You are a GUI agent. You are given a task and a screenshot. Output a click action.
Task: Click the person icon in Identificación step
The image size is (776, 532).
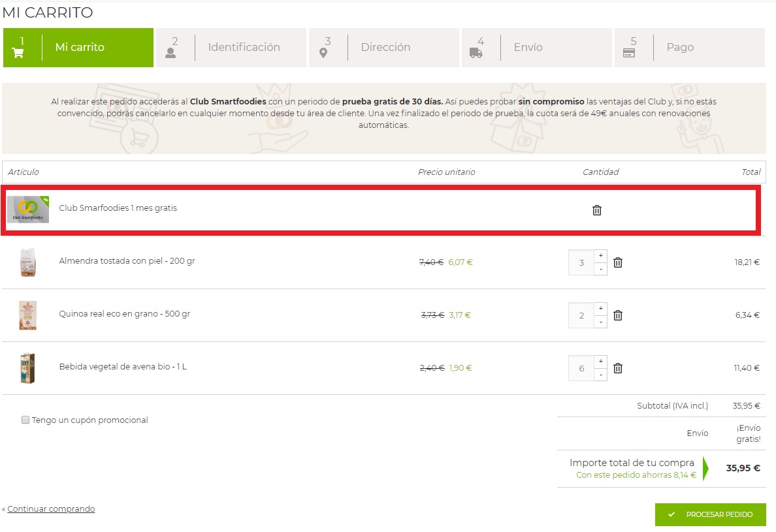170,53
